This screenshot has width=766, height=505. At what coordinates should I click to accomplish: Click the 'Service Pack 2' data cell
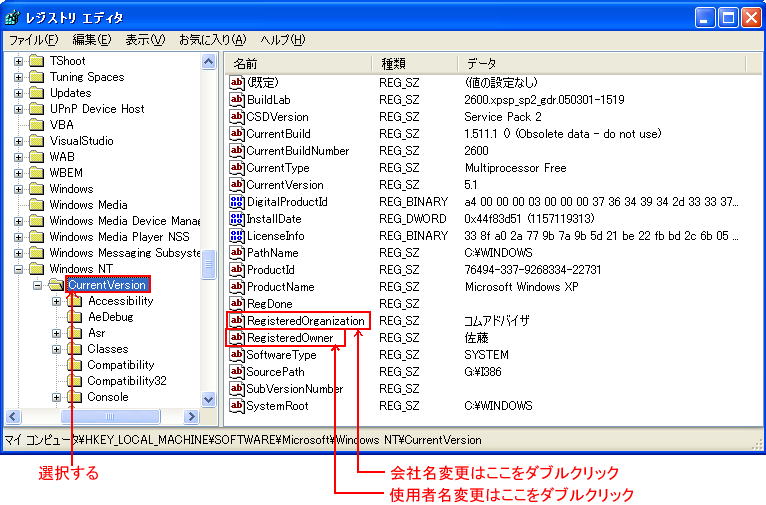pyautogui.click(x=503, y=117)
